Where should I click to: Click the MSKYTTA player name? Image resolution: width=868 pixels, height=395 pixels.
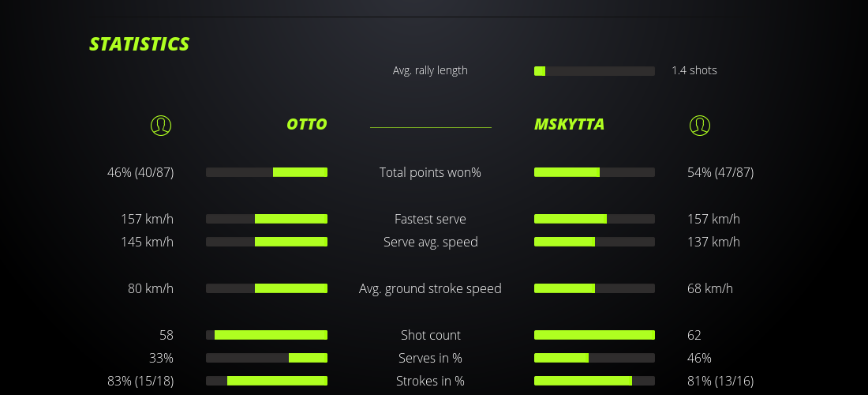(569, 124)
